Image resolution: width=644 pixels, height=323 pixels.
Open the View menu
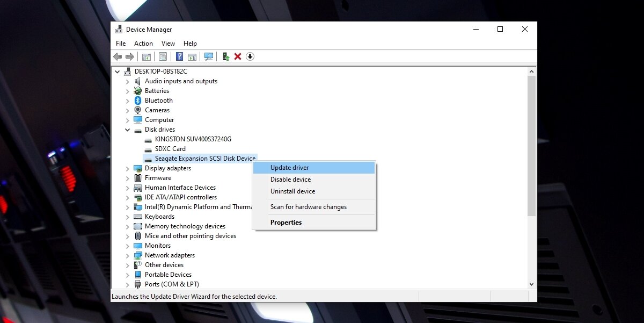(x=168, y=44)
